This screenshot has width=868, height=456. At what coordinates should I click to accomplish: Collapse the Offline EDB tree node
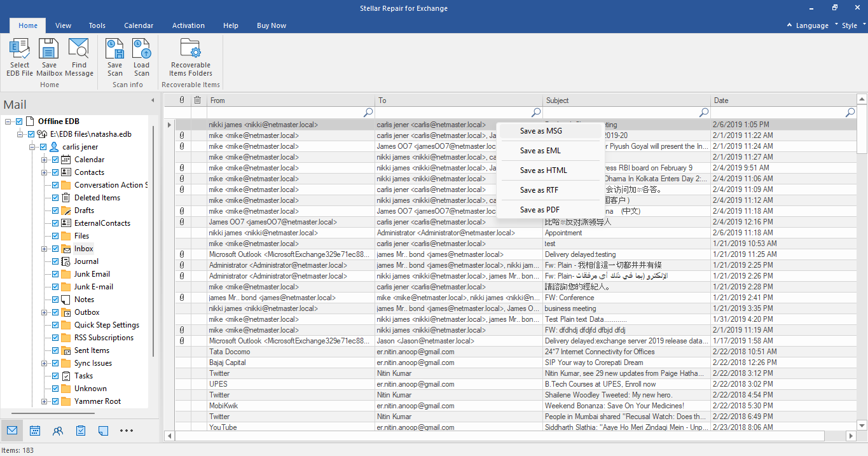coord(8,121)
